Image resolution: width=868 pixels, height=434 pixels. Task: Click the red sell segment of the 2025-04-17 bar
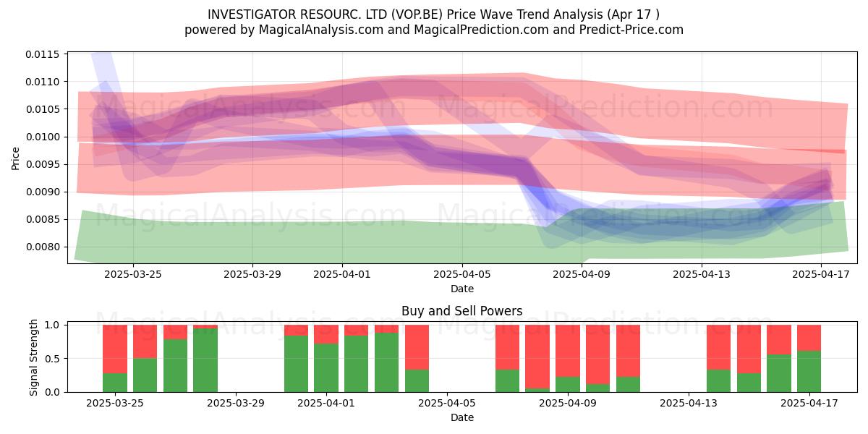[809, 338]
